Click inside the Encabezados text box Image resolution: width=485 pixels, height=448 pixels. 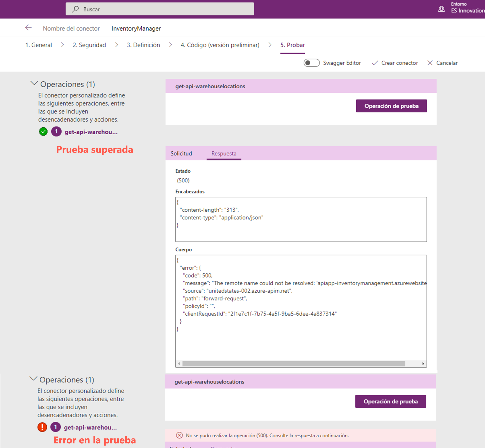[x=301, y=219]
